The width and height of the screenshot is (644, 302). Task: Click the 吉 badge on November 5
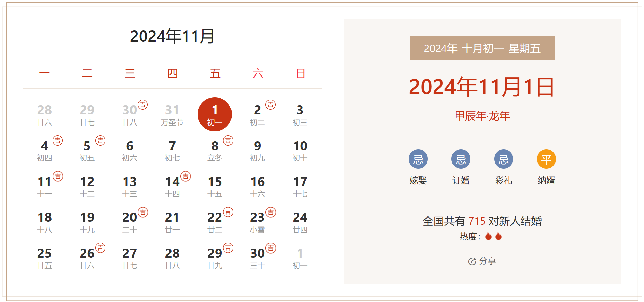pyautogui.click(x=100, y=141)
